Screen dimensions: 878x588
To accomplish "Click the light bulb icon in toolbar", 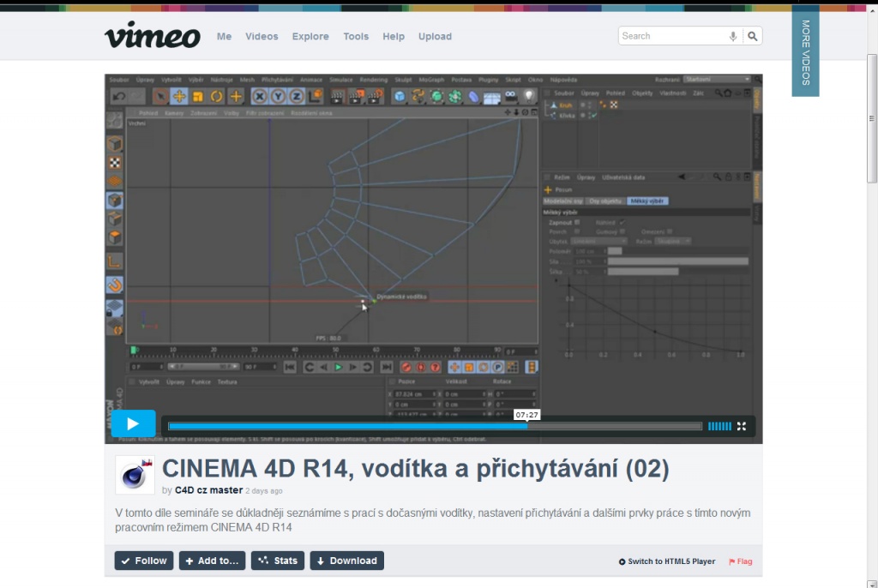I will click(x=528, y=96).
